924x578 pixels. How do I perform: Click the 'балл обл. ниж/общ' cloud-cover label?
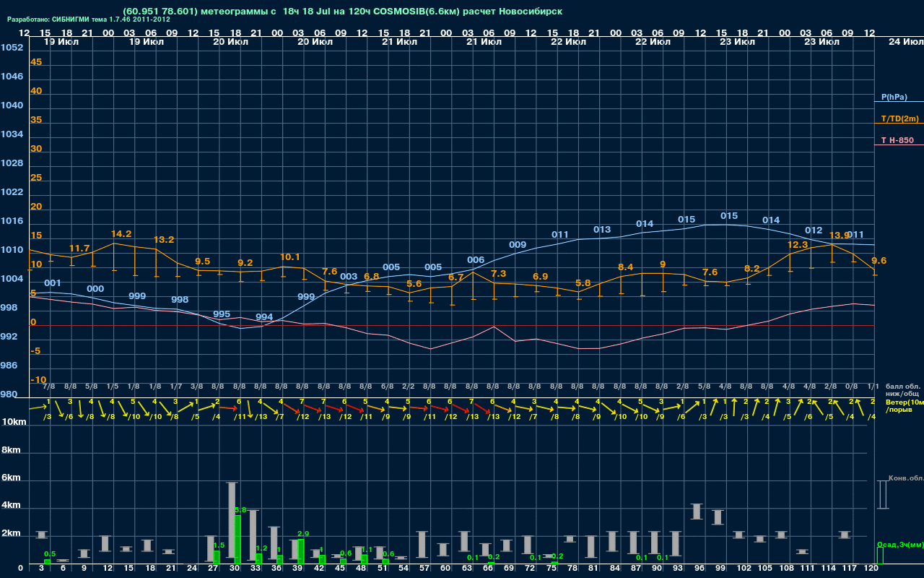(903, 390)
